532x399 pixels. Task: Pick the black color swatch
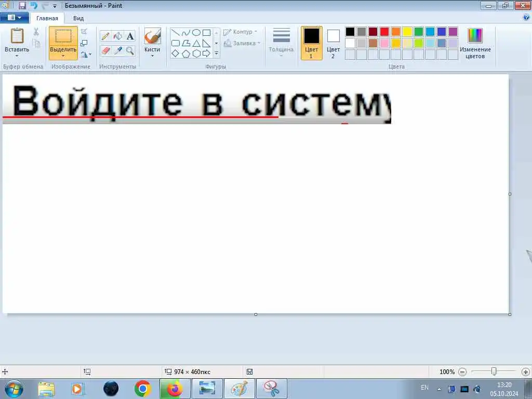pos(350,32)
